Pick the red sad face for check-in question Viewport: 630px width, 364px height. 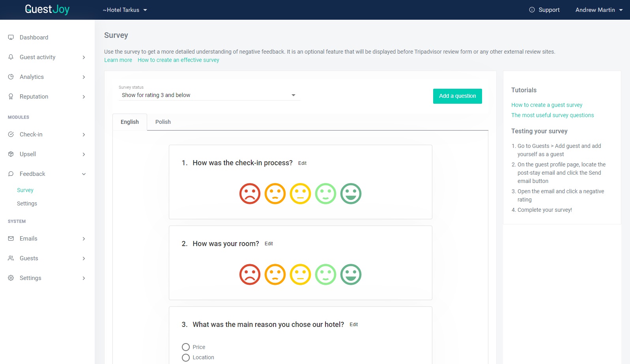(x=250, y=194)
